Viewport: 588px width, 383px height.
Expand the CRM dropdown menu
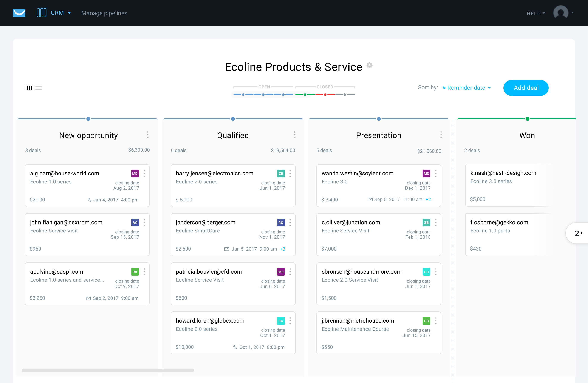(61, 13)
